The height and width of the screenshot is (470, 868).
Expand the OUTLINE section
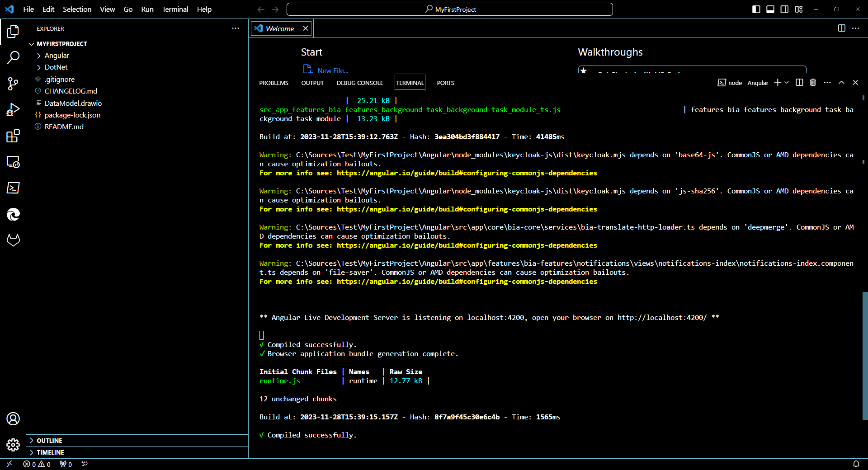(x=49, y=441)
